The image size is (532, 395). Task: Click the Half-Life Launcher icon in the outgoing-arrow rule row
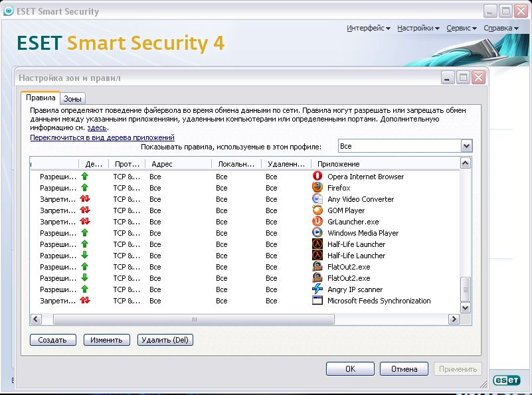pos(317,244)
